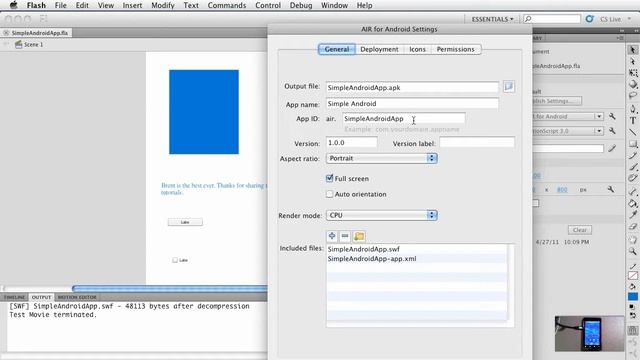Click the folder icon above Included files
The width and height of the screenshot is (640, 360).
coord(359,236)
